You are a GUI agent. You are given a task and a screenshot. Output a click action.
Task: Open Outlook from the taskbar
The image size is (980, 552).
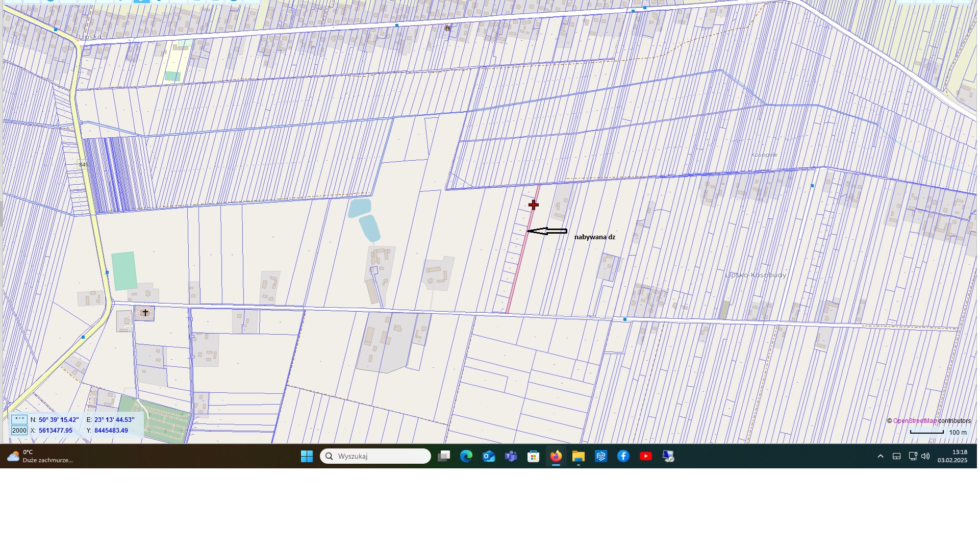pyautogui.click(x=489, y=456)
